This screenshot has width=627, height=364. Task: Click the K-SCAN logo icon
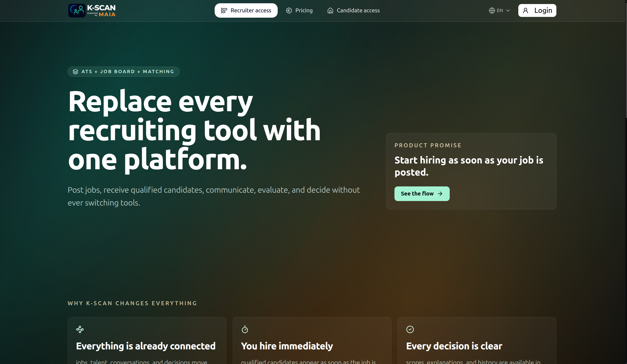click(77, 11)
